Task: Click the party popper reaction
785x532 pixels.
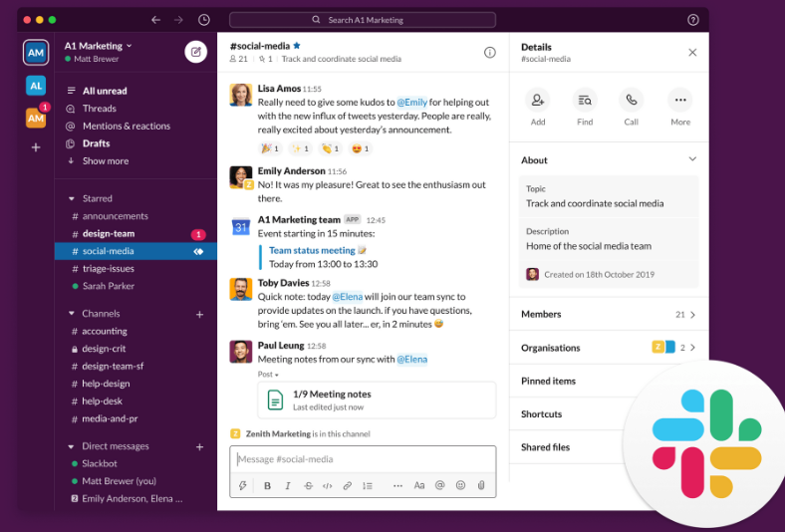Action: coord(270,148)
